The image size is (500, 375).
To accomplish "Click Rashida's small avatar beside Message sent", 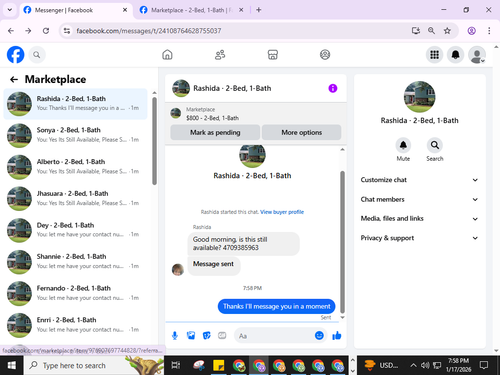I will (x=178, y=270).
